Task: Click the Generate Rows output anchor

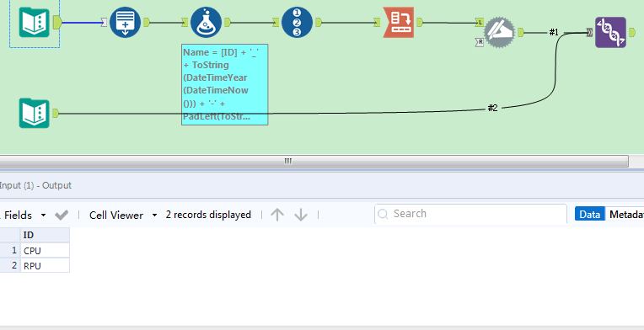Action: (146, 23)
